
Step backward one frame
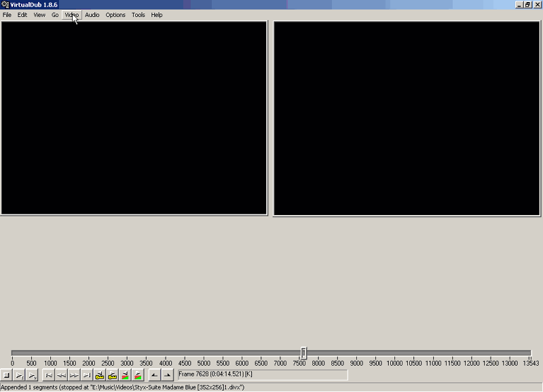pos(61,375)
